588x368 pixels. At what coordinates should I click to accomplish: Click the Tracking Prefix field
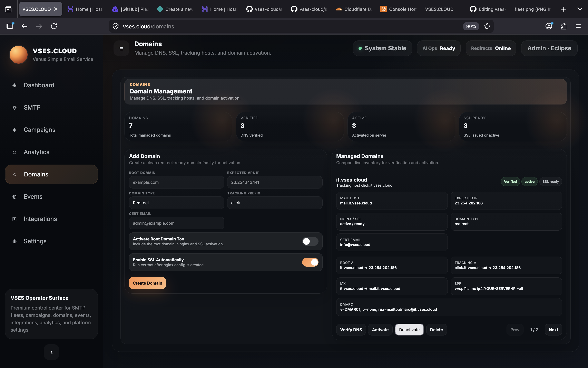point(275,203)
